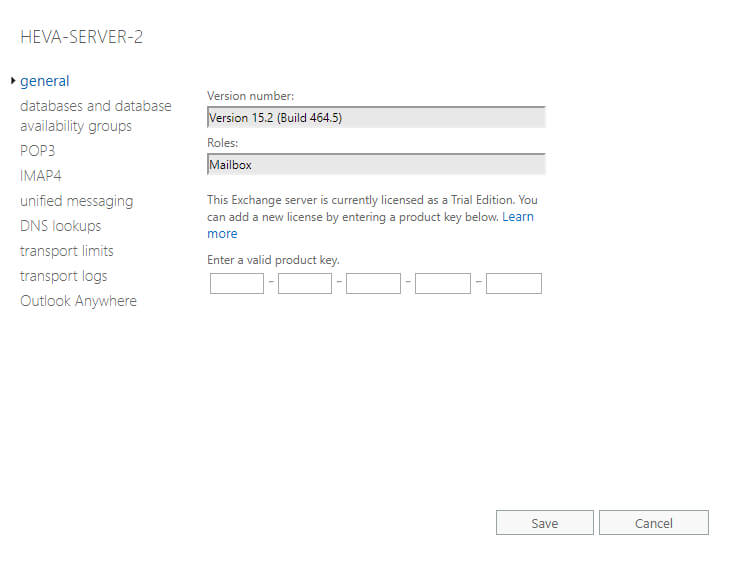Focus the third product key box

click(x=373, y=284)
